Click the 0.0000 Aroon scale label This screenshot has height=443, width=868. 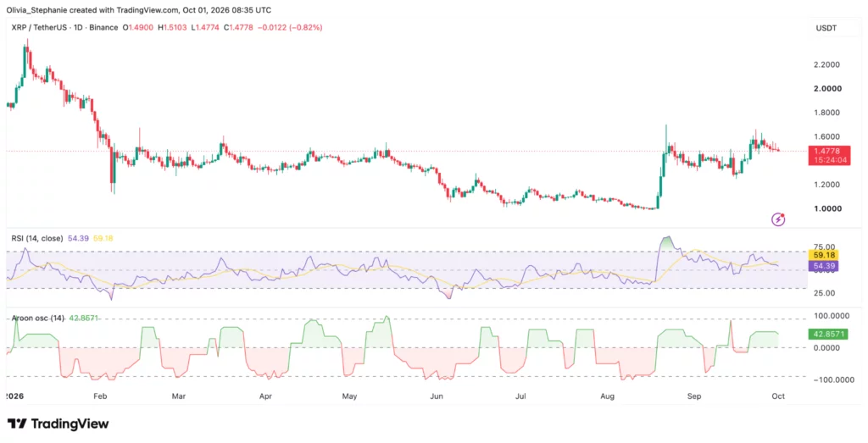click(827, 348)
